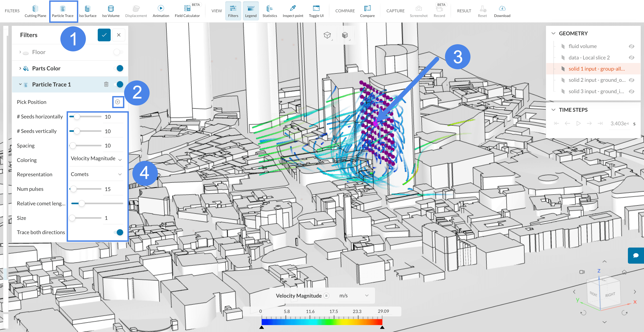This screenshot has width=644, height=332.
Task: Toggle visibility of fluid volume geometry
Action: [x=631, y=46]
